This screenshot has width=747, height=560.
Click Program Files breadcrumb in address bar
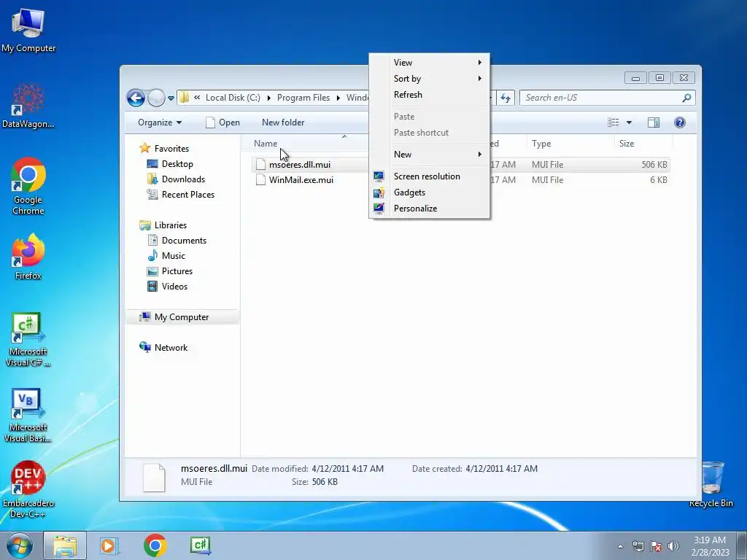click(x=303, y=98)
